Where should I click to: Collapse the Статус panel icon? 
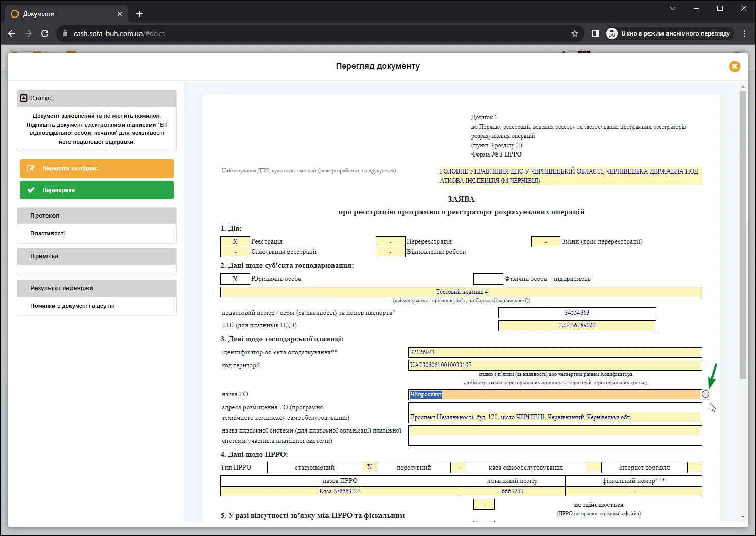(23, 98)
